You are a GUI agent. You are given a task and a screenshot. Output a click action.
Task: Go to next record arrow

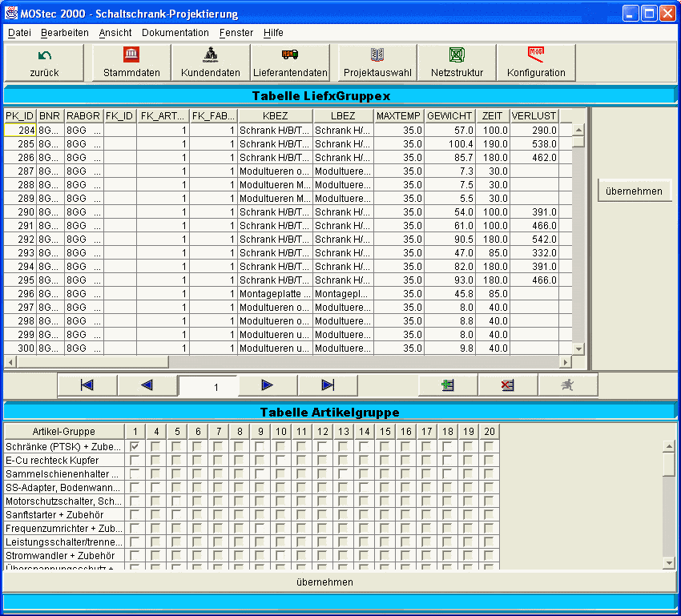(268, 385)
